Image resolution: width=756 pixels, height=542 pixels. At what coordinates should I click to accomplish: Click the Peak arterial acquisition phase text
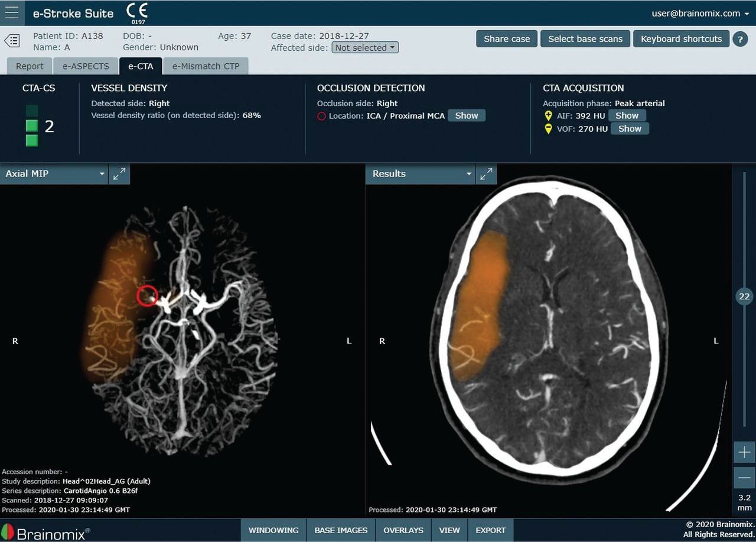point(640,103)
